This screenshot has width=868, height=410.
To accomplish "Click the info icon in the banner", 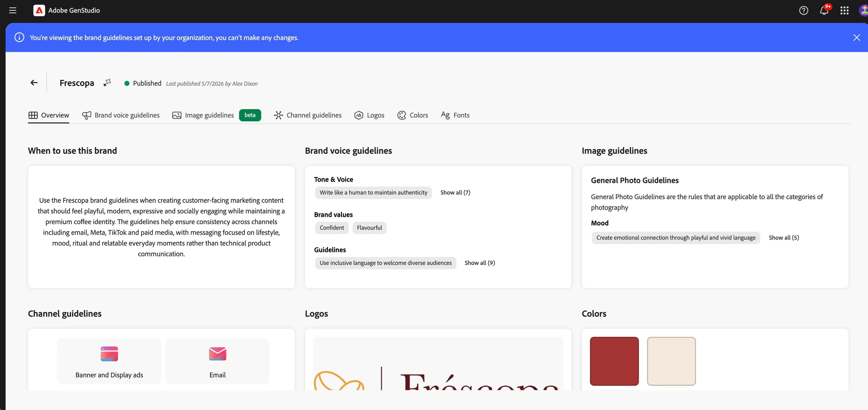I will coord(19,37).
